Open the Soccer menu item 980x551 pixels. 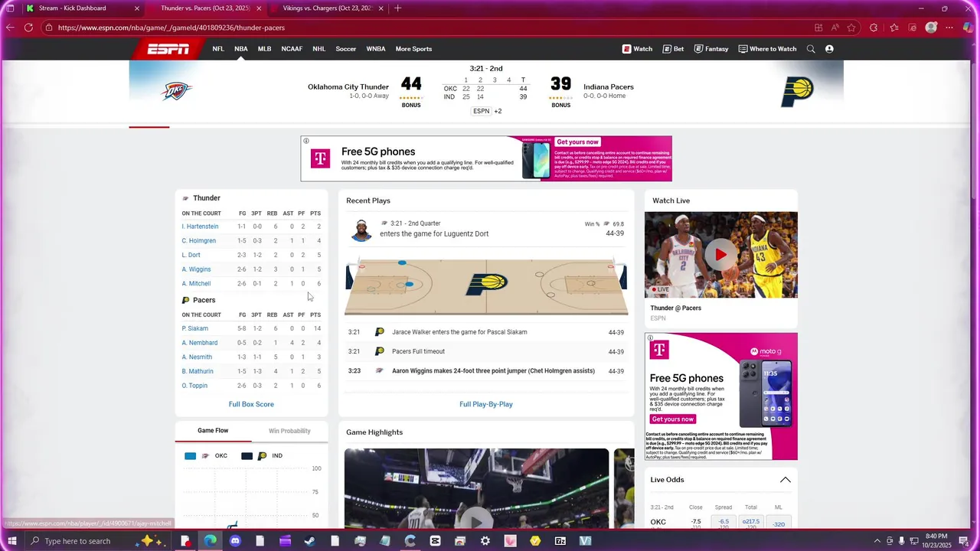(346, 49)
